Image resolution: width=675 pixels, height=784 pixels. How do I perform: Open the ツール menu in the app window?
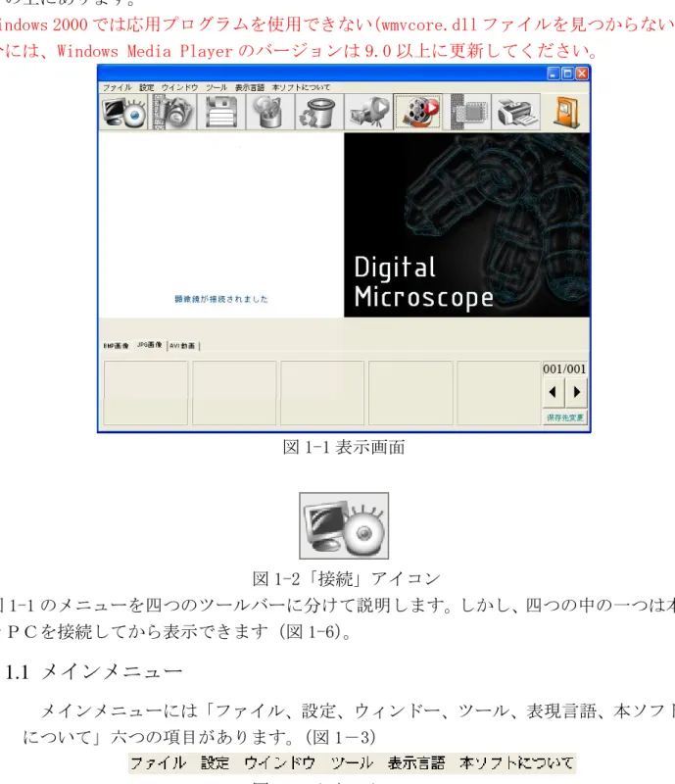pos(217,87)
